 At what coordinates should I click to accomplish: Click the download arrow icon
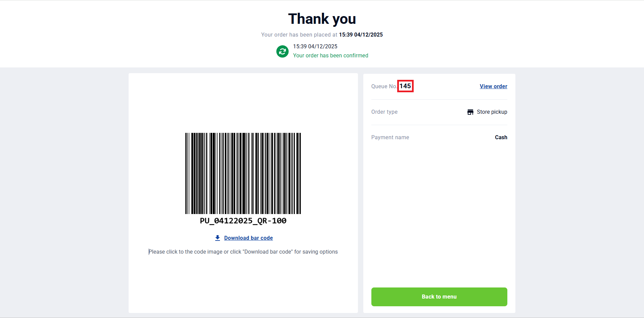pos(218,238)
